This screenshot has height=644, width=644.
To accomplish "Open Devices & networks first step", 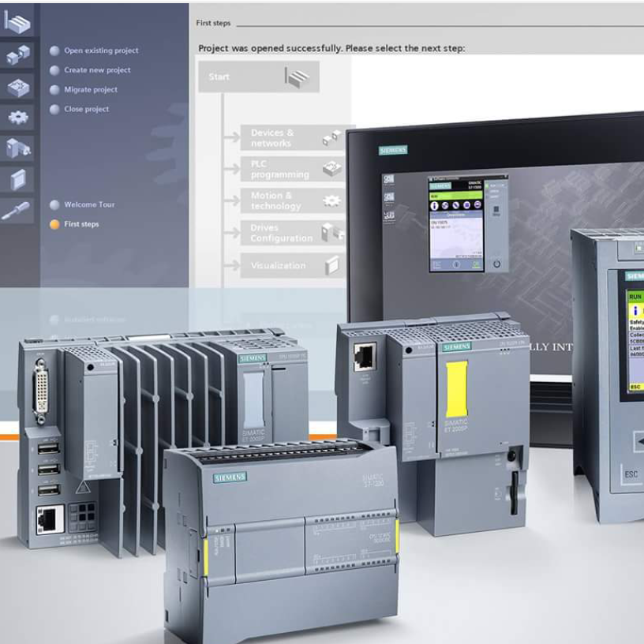I will click(x=293, y=138).
